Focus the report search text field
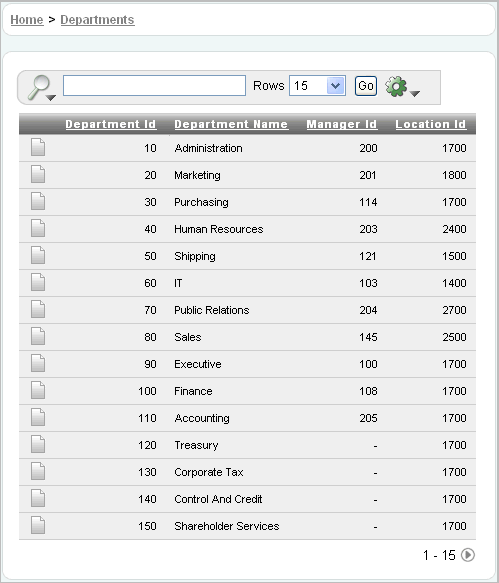This screenshot has height=583, width=499. click(154, 86)
